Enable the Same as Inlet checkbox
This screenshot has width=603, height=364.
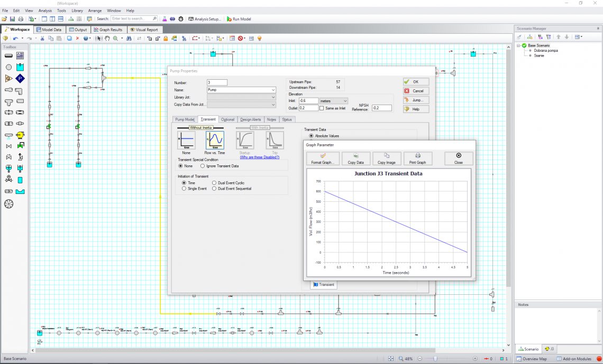(x=322, y=108)
